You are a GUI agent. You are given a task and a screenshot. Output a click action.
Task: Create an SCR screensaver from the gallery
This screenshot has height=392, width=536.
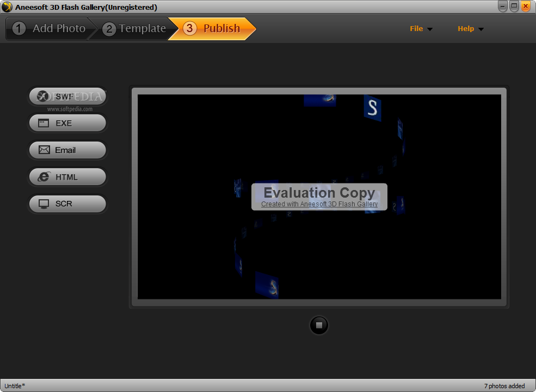[67, 204]
